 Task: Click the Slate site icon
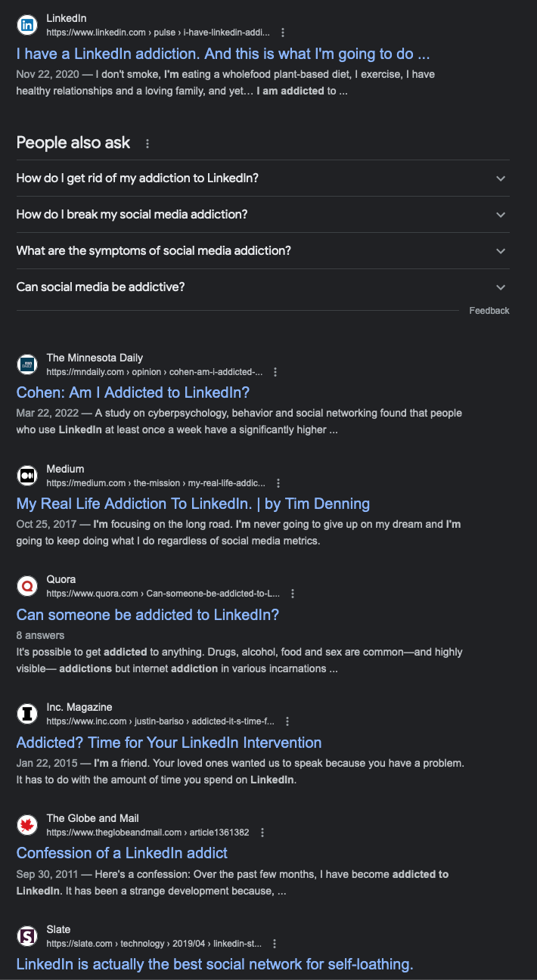point(27,936)
